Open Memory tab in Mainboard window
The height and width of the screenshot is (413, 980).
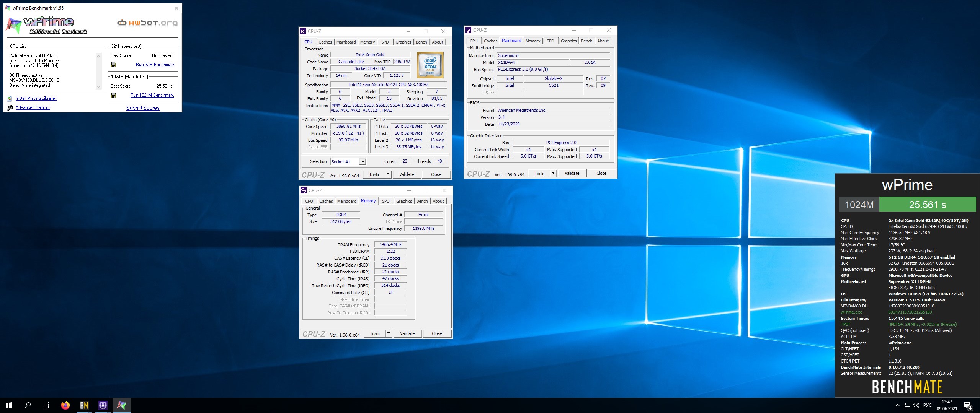[x=533, y=41]
